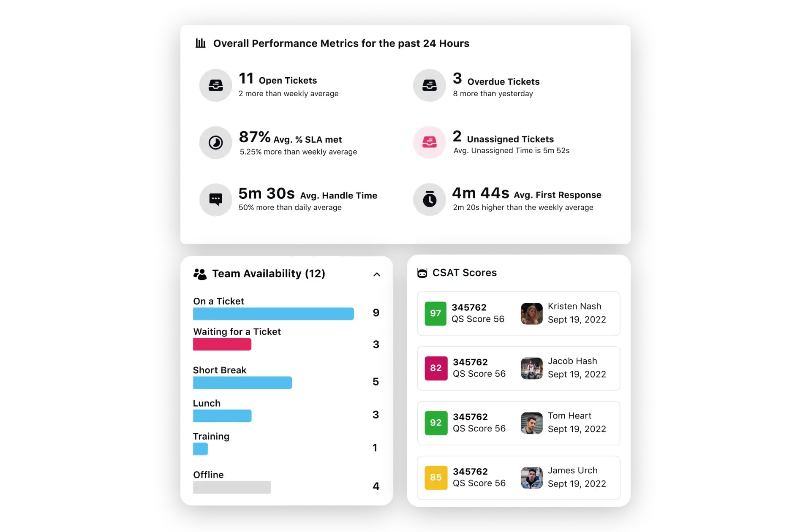
Task: Collapse the Team Availability section
Action: pyautogui.click(x=376, y=273)
